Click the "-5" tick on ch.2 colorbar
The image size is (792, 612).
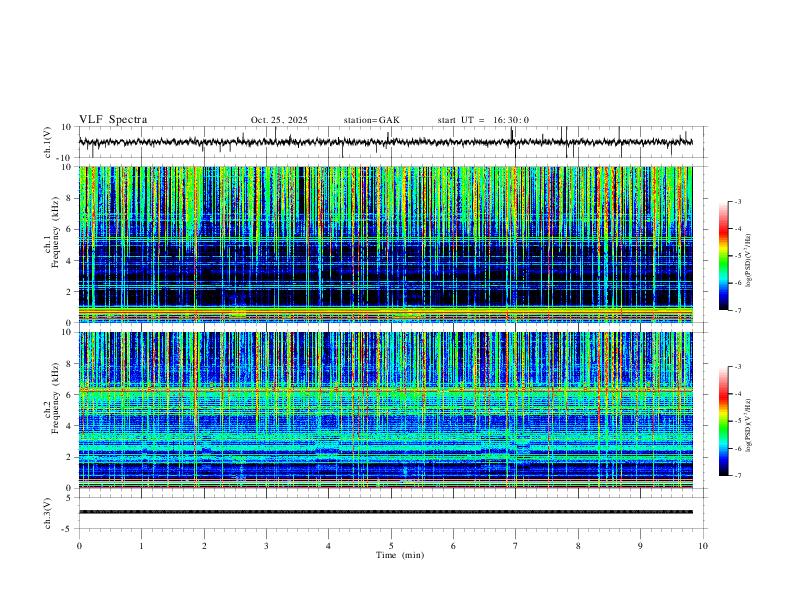click(738, 421)
